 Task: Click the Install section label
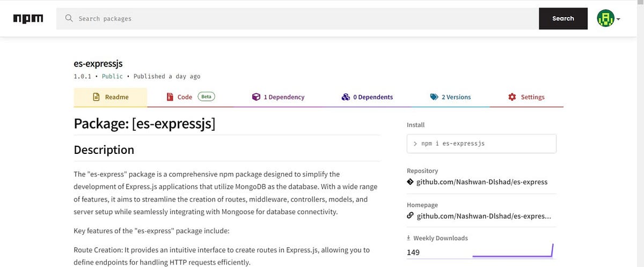[x=415, y=125]
